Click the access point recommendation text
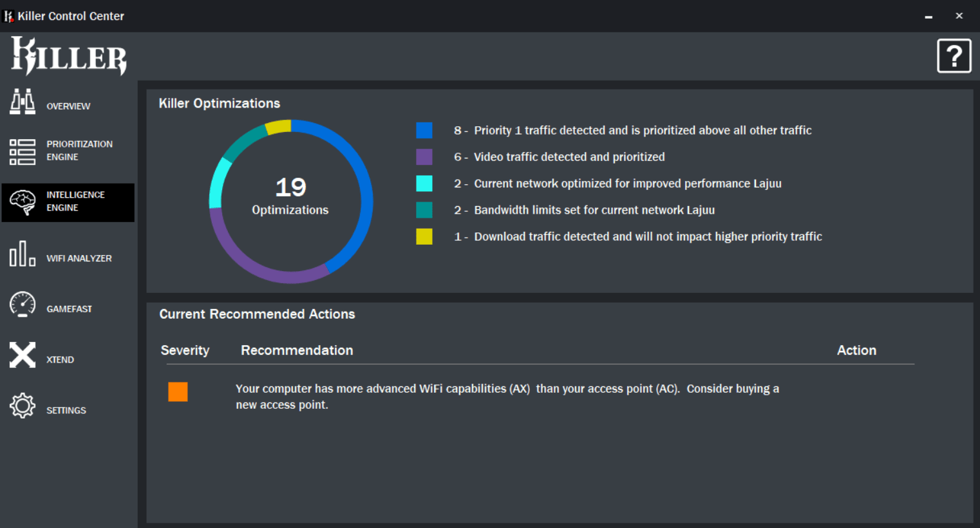 pyautogui.click(x=507, y=397)
